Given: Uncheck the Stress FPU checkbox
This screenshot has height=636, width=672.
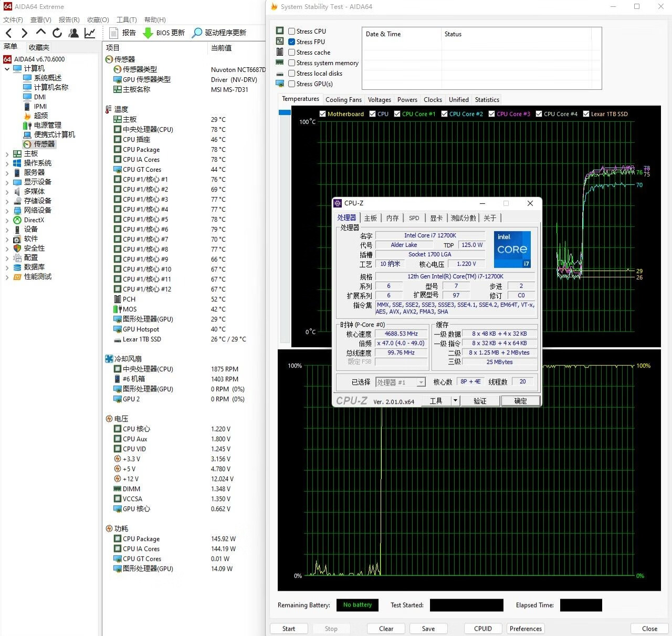Looking at the screenshot, I should (x=291, y=41).
